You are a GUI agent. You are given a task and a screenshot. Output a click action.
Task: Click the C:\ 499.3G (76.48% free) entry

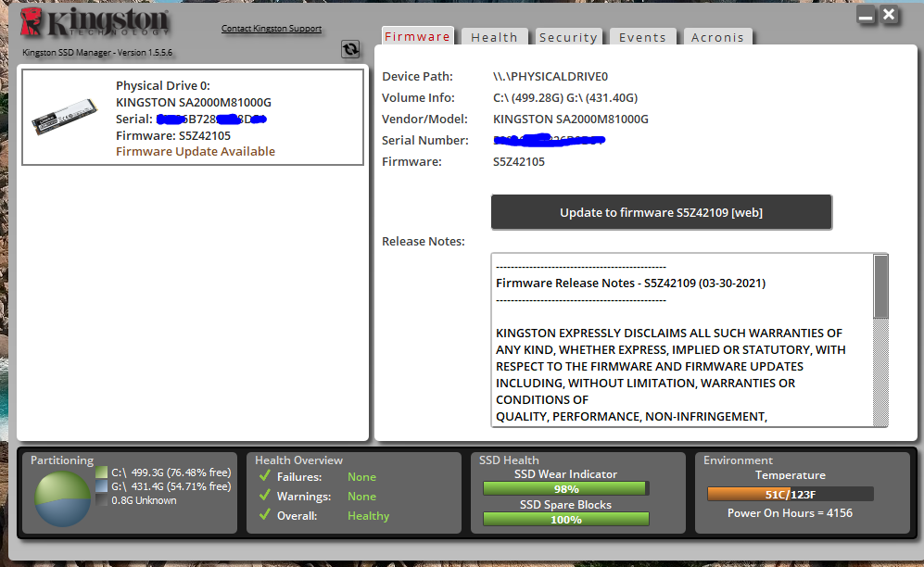point(171,472)
